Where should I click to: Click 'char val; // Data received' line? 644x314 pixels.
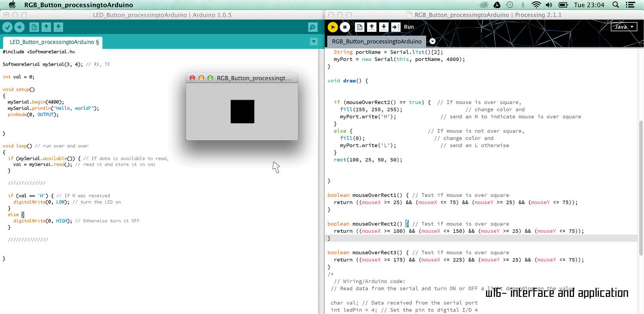[x=404, y=303]
